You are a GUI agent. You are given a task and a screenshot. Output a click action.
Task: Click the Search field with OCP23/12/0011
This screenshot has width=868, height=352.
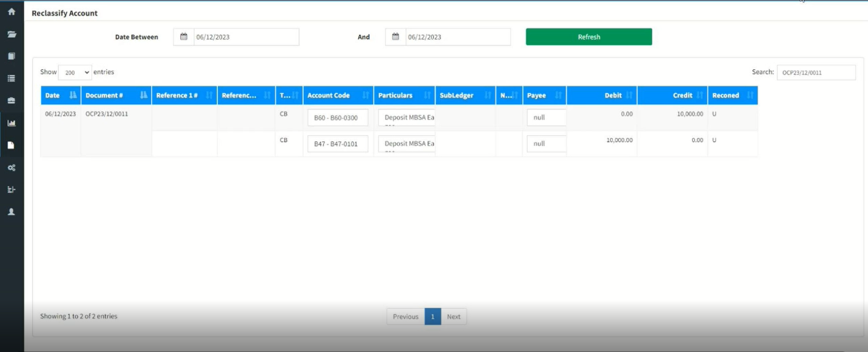[x=816, y=72]
